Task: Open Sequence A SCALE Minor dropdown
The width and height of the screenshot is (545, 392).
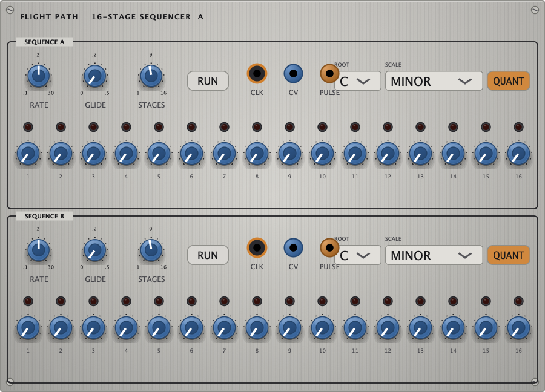Action: [x=434, y=81]
